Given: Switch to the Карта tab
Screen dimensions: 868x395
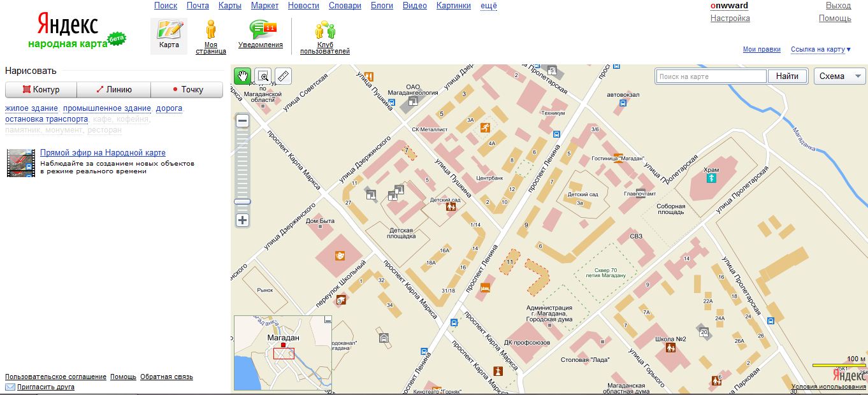Looking at the screenshot, I should (169, 35).
